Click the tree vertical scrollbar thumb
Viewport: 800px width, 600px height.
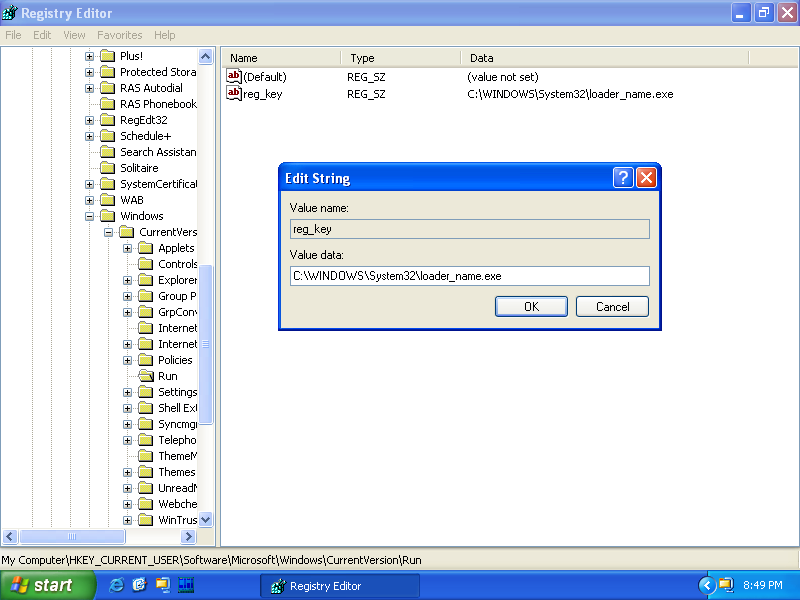coord(205,344)
